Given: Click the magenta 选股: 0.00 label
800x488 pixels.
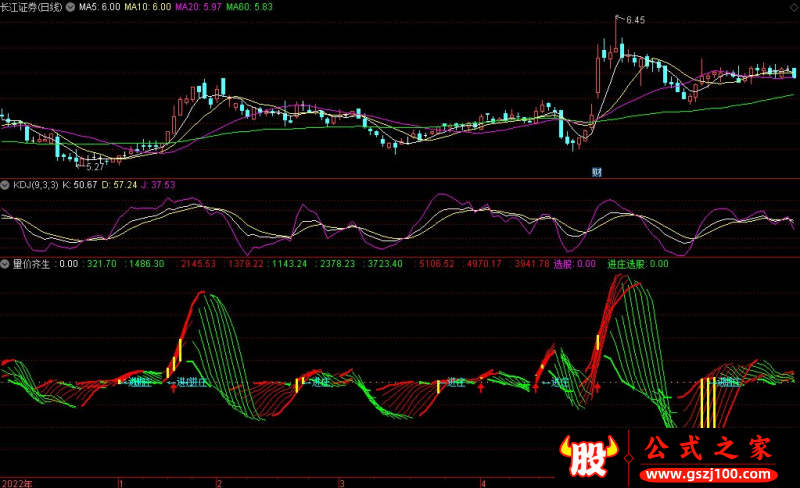Looking at the screenshot, I should pyautogui.click(x=574, y=264).
